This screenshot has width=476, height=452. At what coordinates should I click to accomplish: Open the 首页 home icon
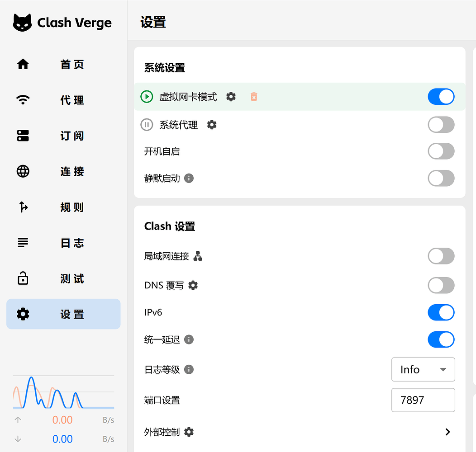click(23, 64)
